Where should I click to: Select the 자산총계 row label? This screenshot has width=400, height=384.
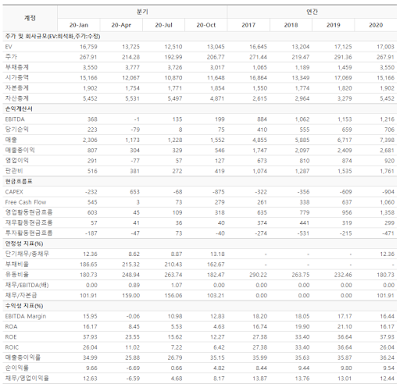point(17,98)
